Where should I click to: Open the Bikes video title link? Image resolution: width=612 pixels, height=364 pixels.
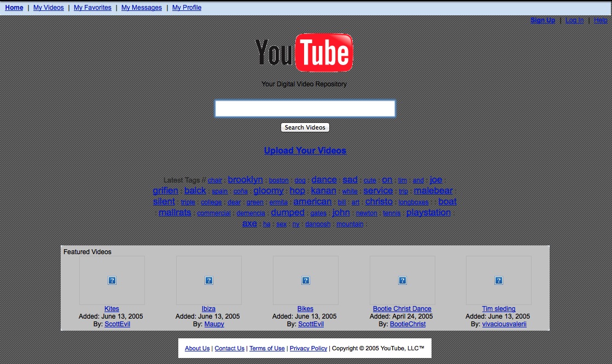click(305, 309)
